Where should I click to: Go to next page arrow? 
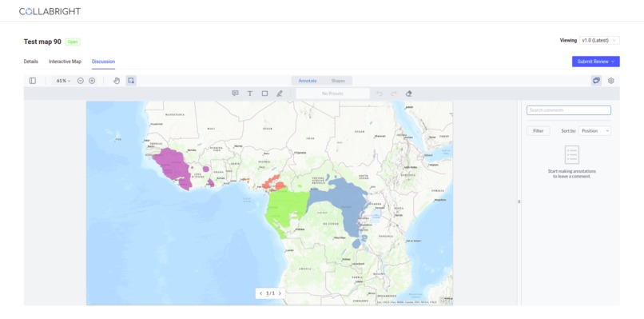pos(280,293)
